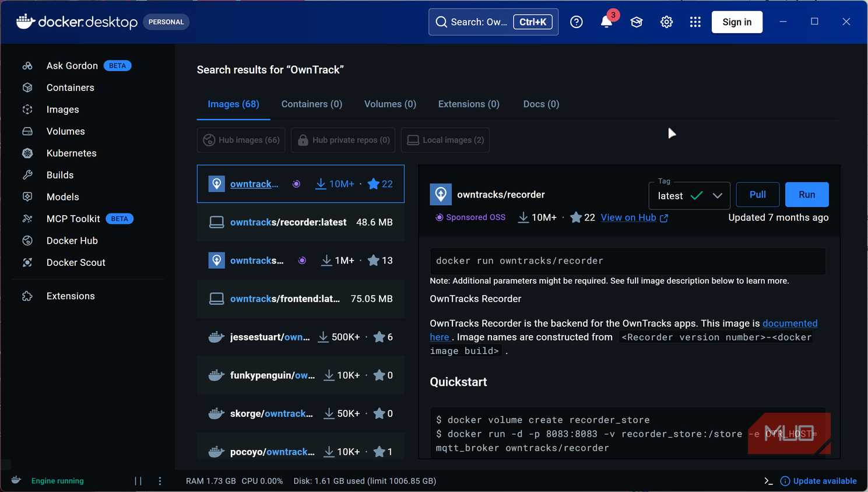Select the owntracks result with 1M+ downloads
Screen dimensions: 868x492
[301, 261]
